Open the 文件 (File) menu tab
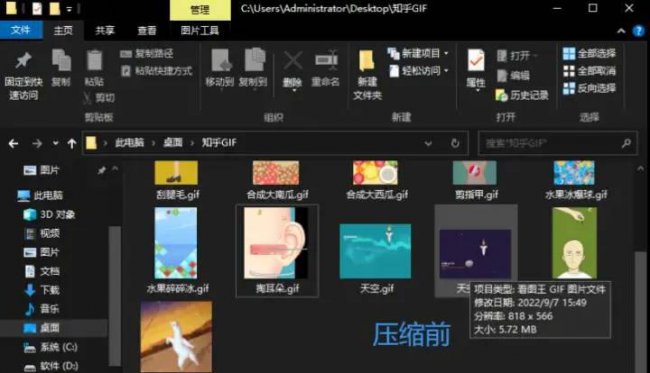 (x=21, y=30)
